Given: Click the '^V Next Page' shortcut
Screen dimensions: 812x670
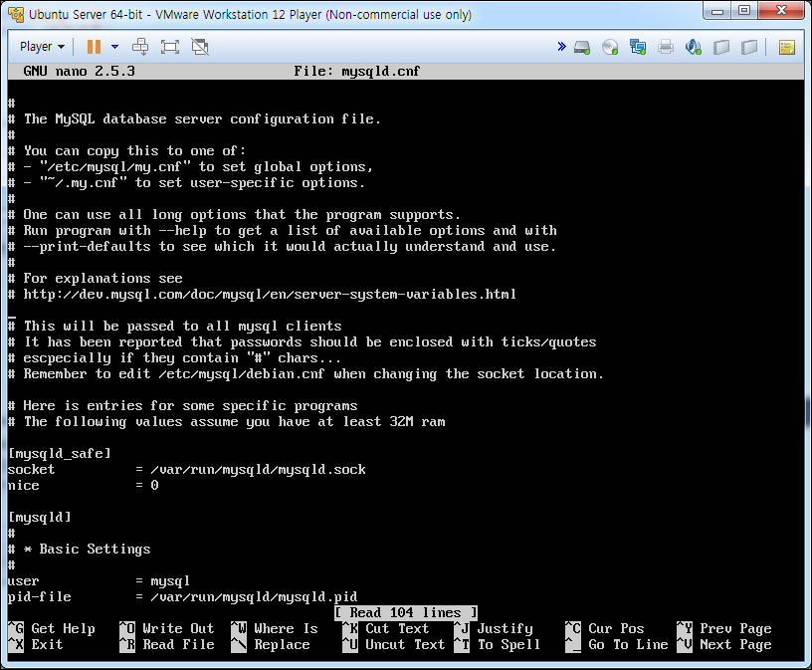Looking at the screenshot, I should pos(724,644).
